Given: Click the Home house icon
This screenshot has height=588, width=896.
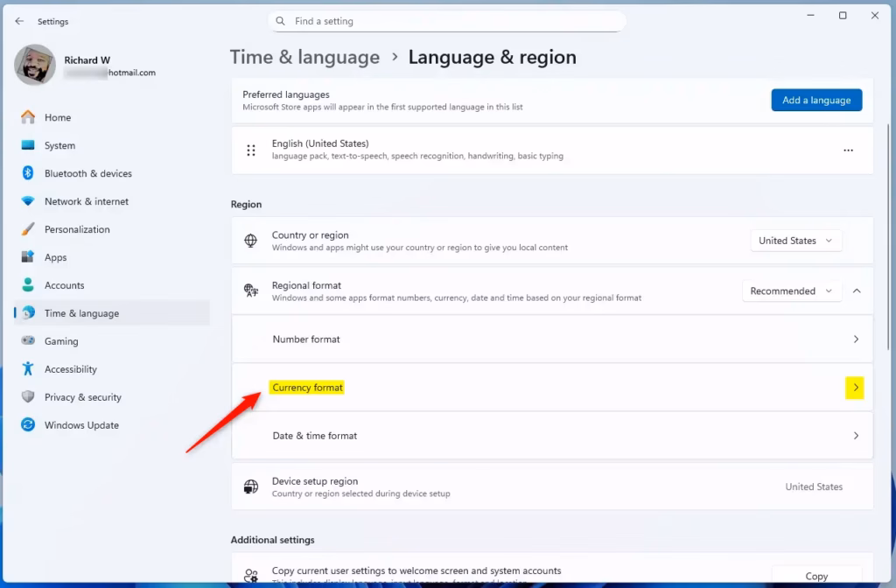Looking at the screenshot, I should [x=27, y=117].
